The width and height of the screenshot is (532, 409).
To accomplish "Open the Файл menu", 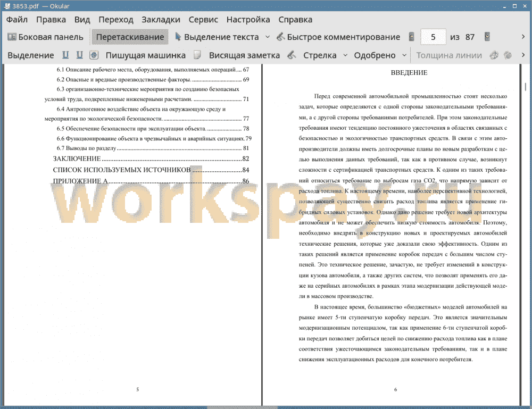I will (x=17, y=20).
